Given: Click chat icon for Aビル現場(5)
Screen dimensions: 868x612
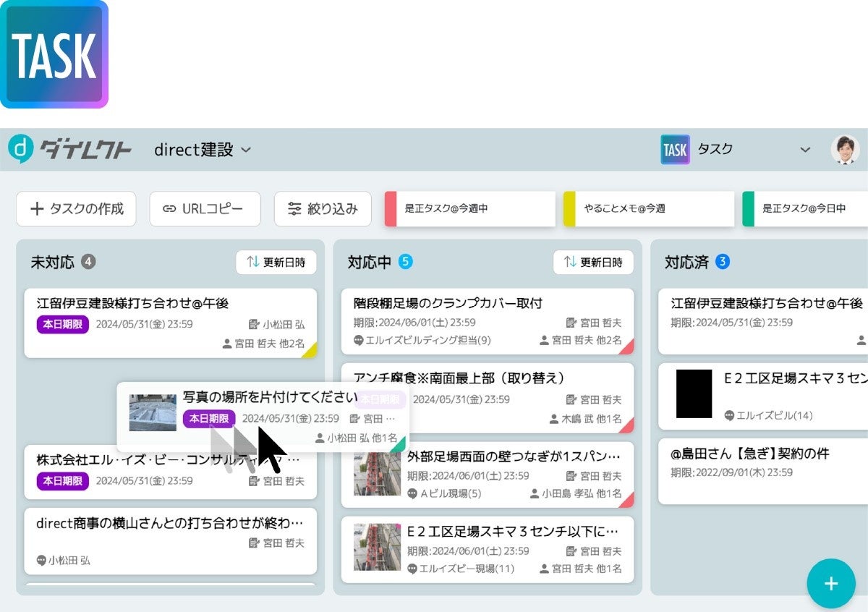Looking at the screenshot, I should point(412,494).
